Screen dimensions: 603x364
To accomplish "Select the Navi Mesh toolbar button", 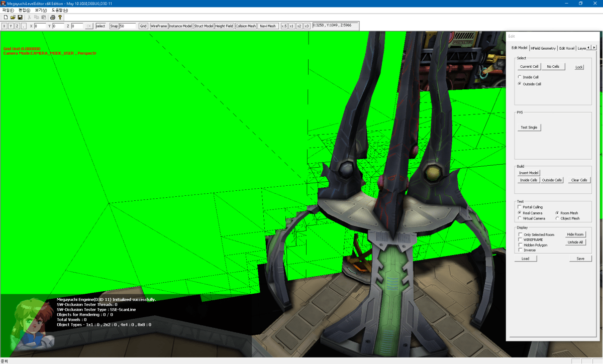I will [268, 26].
